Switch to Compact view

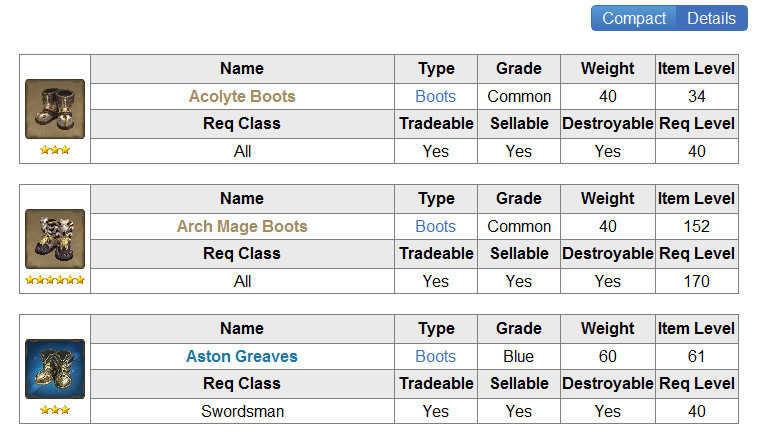[634, 18]
